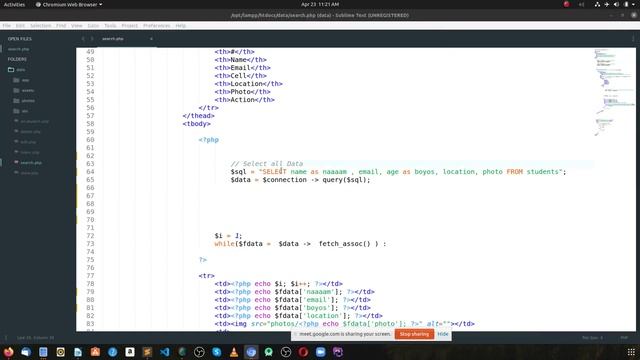
Task: Open the File menu
Action: coord(7,25)
